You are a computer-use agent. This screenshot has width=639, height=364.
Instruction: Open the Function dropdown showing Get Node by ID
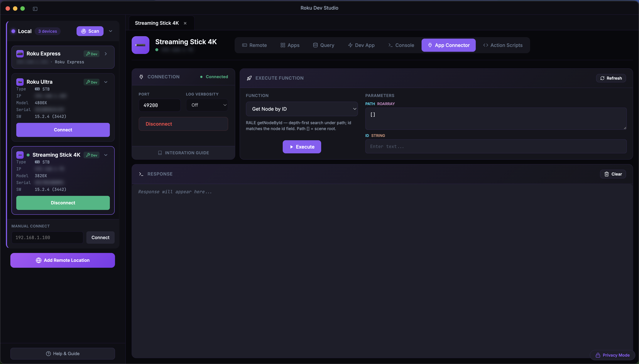[302, 109]
